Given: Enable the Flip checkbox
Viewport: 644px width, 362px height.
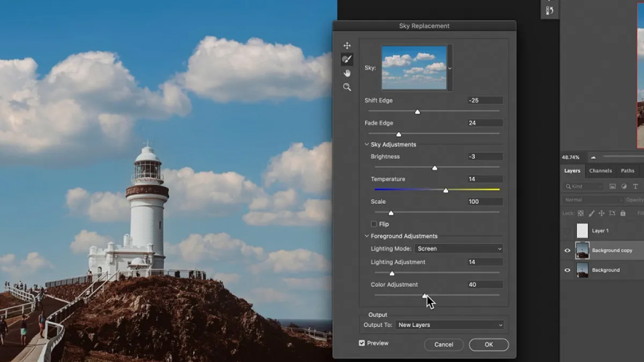Looking at the screenshot, I should pos(374,224).
